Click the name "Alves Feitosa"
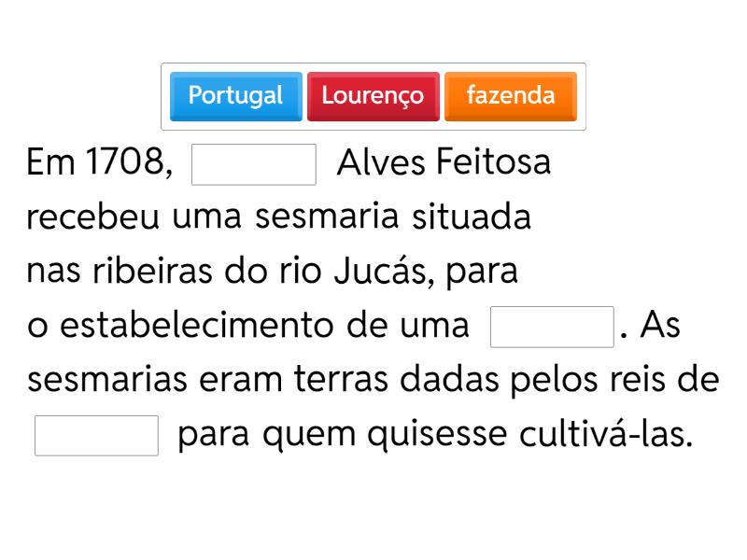Screen dimensions: 747x560 tap(444, 164)
